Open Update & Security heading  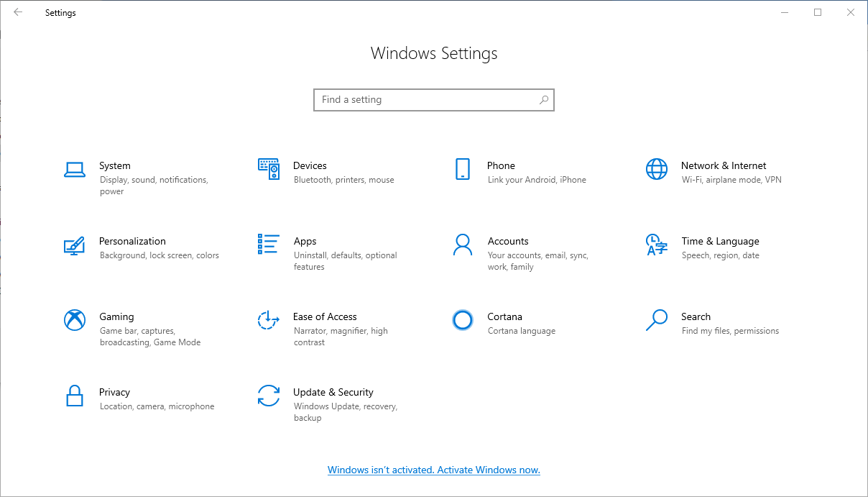tap(333, 392)
